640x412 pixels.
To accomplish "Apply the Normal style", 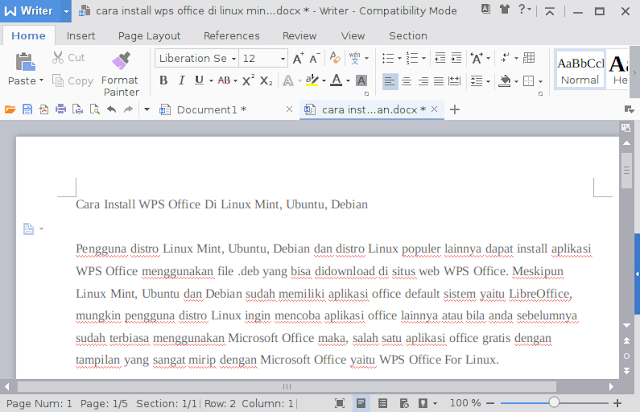I will point(580,70).
